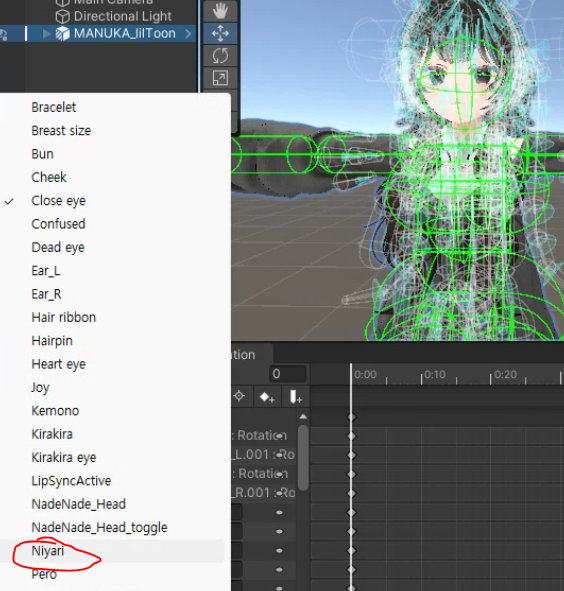The image size is (564, 591).
Task: Click the 0:00 mark on timeline ruler
Action: pyautogui.click(x=365, y=375)
